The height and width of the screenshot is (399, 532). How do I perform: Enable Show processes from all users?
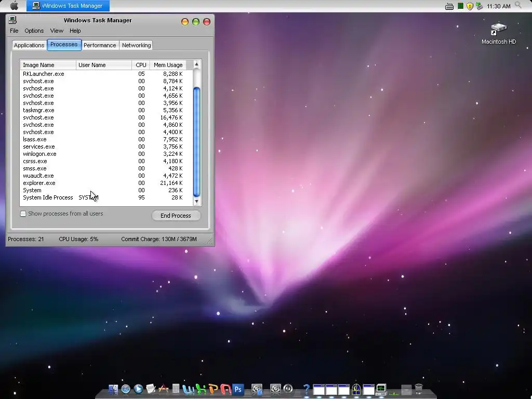[x=23, y=214]
